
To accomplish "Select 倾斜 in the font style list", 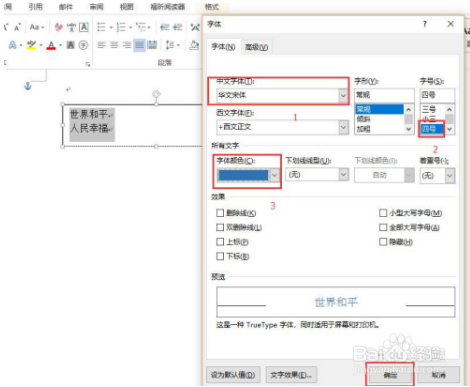I will (x=379, y=119).
